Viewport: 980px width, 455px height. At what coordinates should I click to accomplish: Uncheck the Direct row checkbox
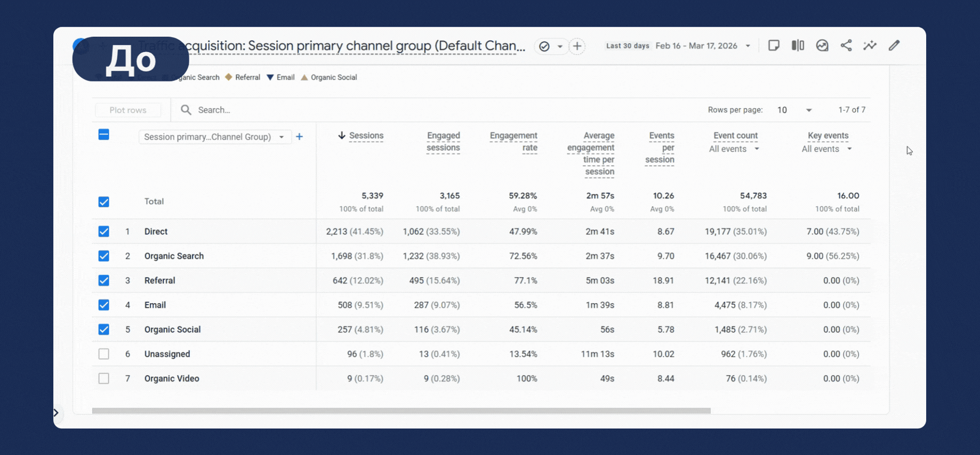coord(104,232)
